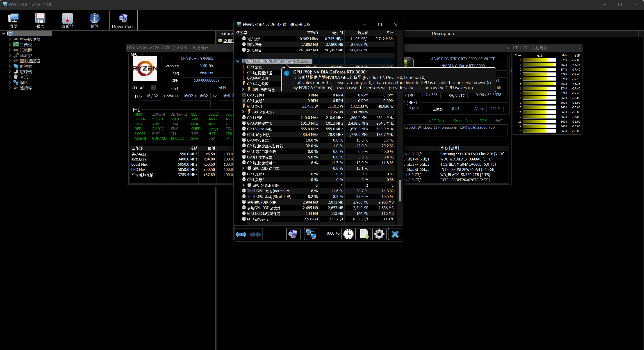Click the Boost Max clock row
The height and width of the screenshot is (350, 644).
(182, 164)
